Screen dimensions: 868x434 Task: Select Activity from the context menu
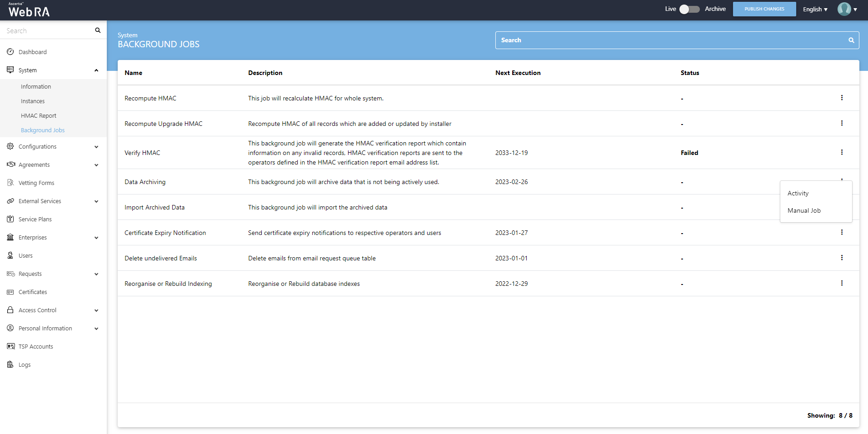(x=798, y=193)
